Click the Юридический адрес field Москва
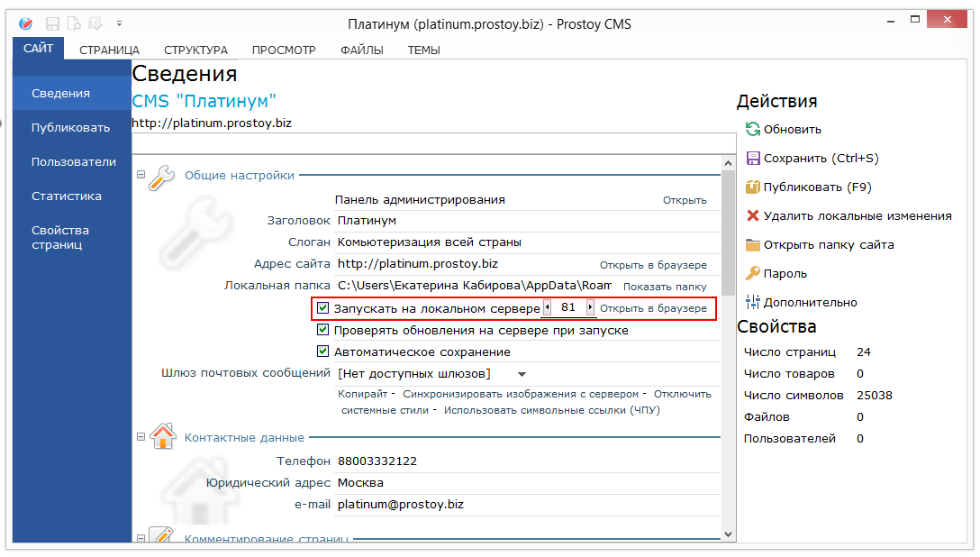Image resolution: width=980 pixels, height=557 pixels. [528, 482]
